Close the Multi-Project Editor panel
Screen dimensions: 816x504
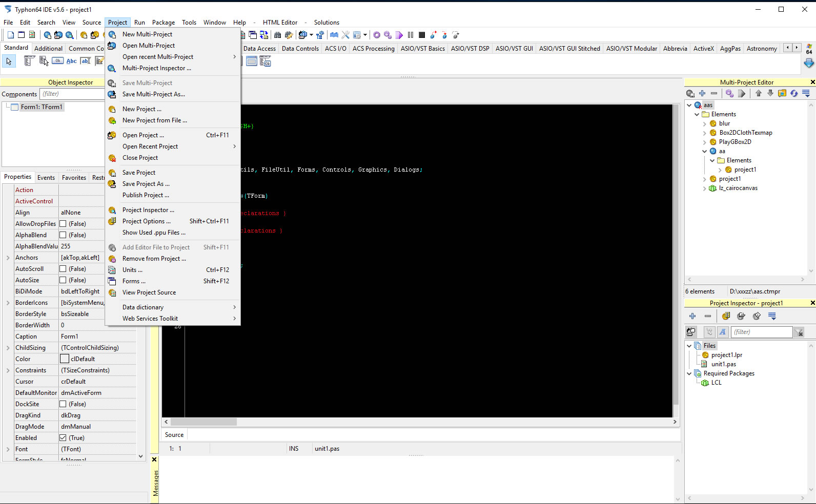click(812, 82)
